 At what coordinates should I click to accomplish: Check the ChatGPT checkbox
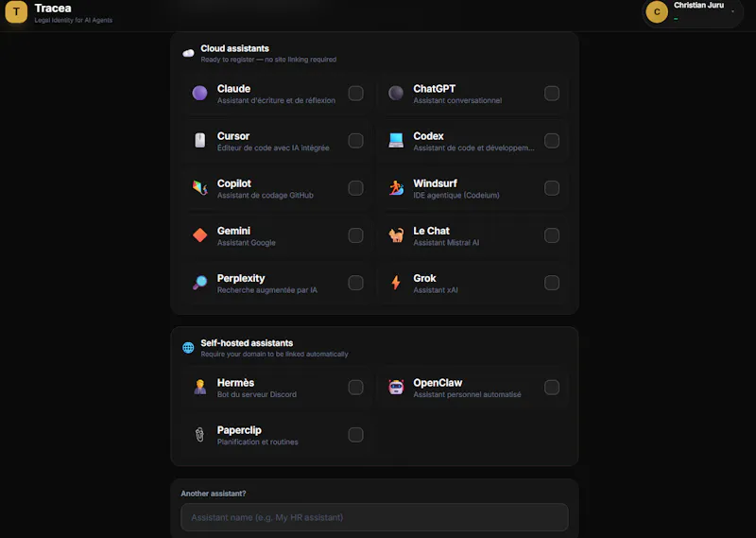point(552,93)
